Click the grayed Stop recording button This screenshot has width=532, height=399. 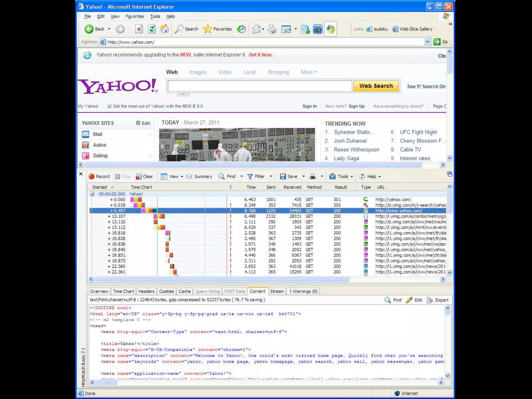pyautogui.click(x=123, y=176)
